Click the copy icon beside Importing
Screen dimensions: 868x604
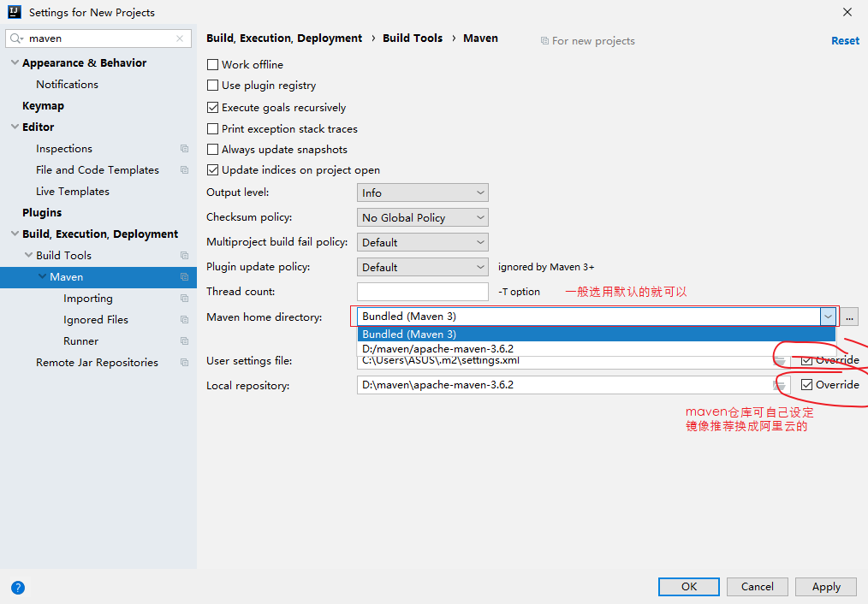coord(184,298)
